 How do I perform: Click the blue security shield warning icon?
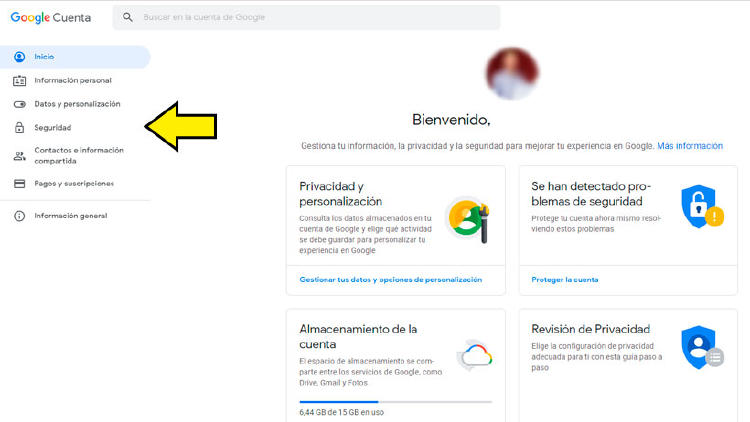click(x=701, y=208)
